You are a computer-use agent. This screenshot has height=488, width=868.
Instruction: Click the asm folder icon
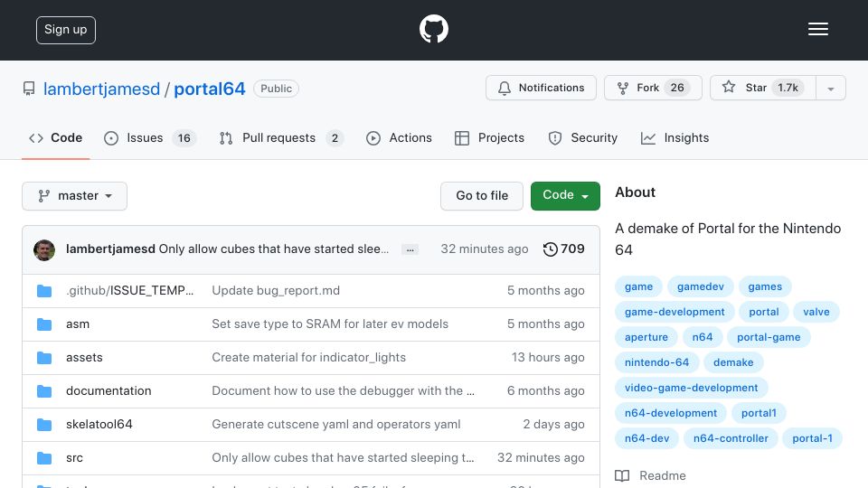pyautogui.click(x=44, y=324)
